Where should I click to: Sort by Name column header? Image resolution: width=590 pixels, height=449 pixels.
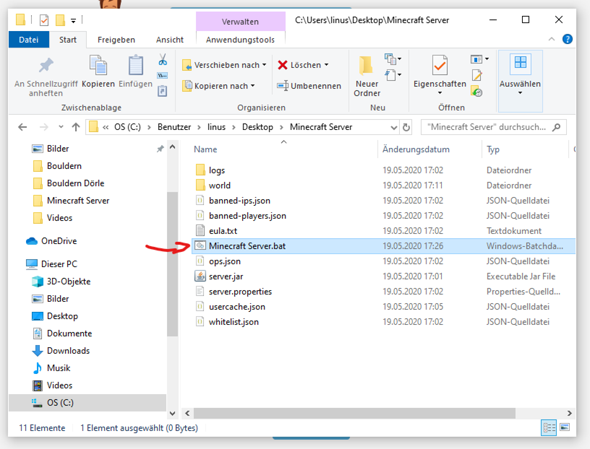pyautogui.click(x=205, y=149)
